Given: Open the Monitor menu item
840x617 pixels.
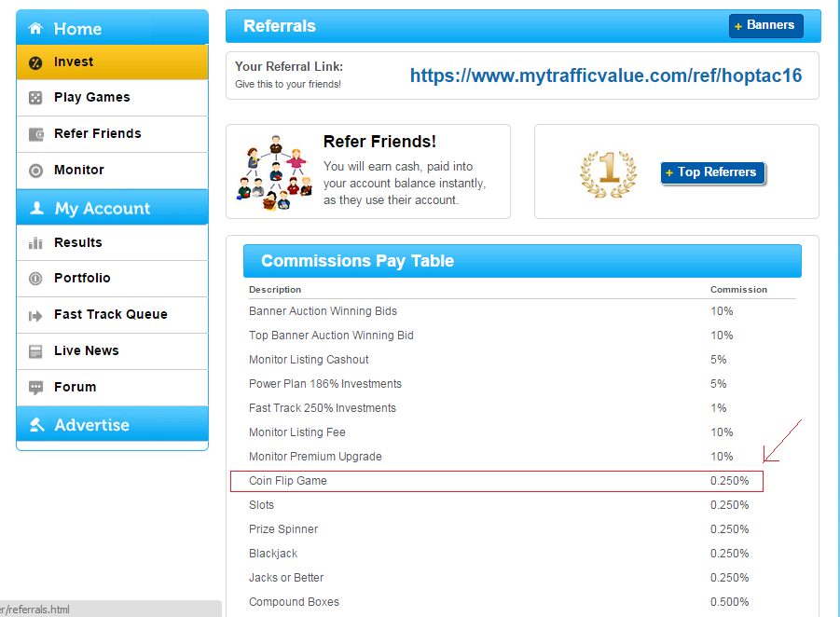Looking at the screenshot, I should click(113, 171).
